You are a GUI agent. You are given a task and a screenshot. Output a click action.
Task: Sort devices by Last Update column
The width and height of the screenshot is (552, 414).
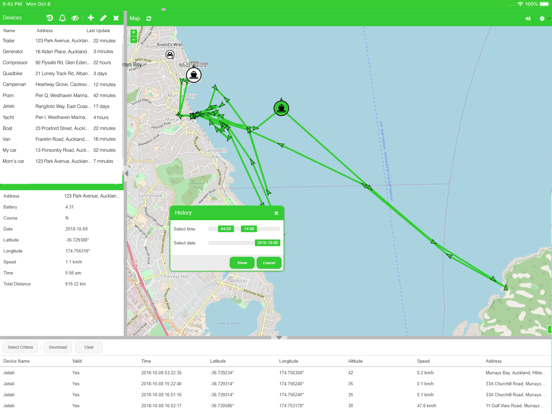pyautogui.click(x=98, y=31)
